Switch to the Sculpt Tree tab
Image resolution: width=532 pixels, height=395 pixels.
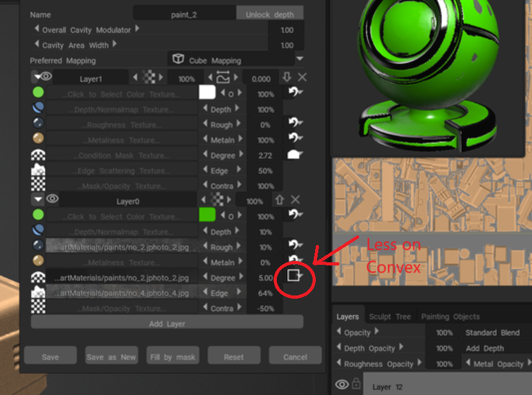[x=390, y=317]
